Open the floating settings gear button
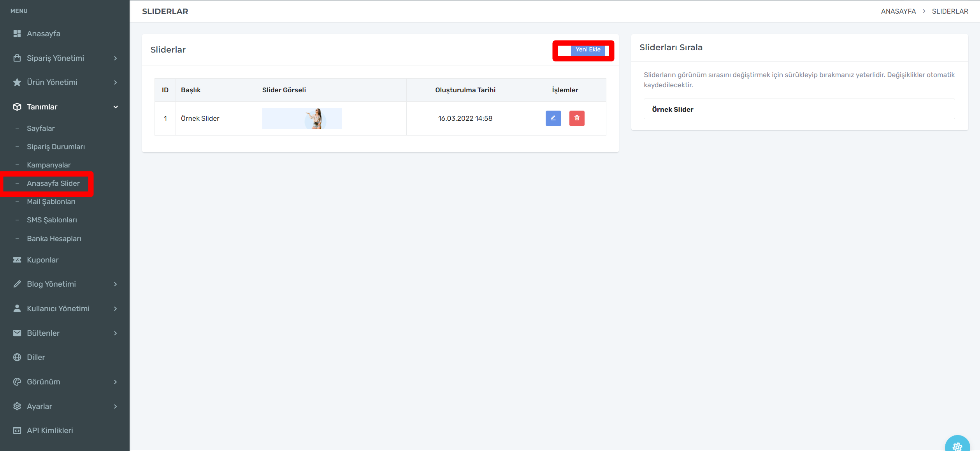980x451 pixels. (957, 446)
